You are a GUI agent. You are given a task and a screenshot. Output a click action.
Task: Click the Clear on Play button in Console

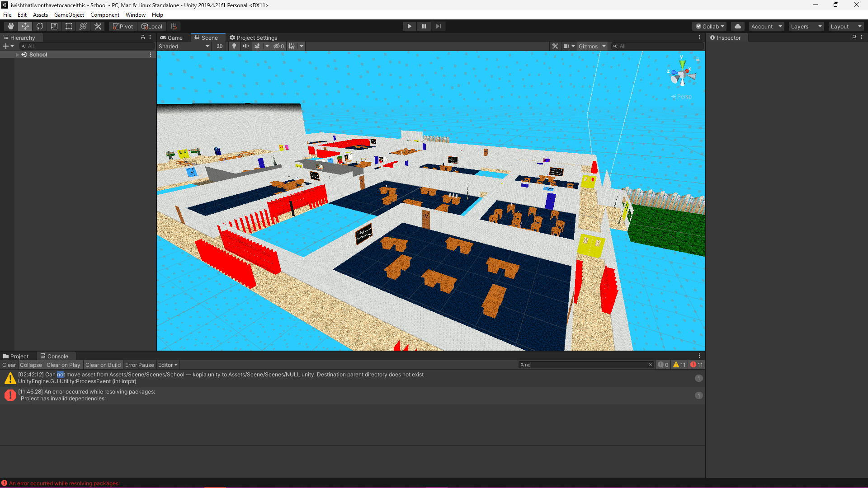[63, 365]
